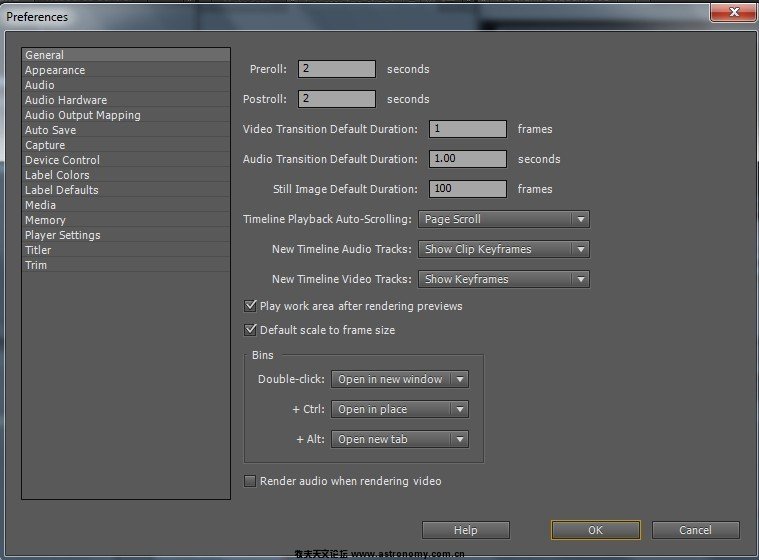Click OK to confirm preferences
This screenshot has width=759, height=560.
point(595,530)
